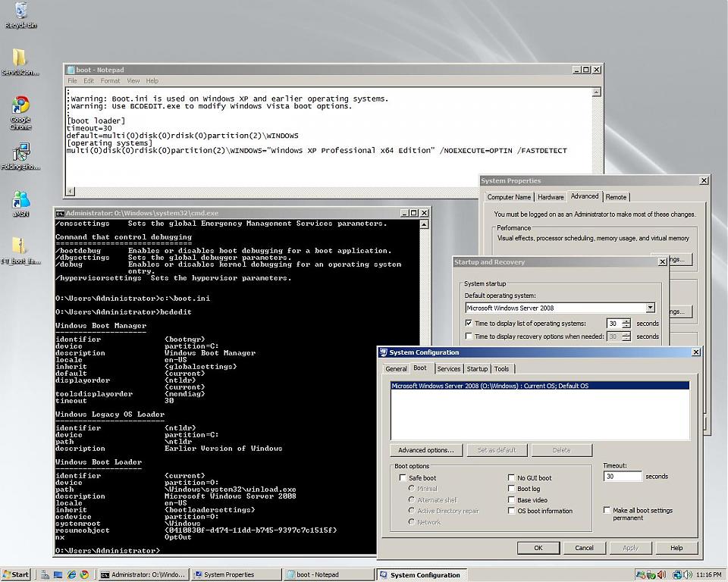The width and height of the screenshot is (728, 582).
Task: Enable Base video checkbox
Action: (x=511, y=500)
